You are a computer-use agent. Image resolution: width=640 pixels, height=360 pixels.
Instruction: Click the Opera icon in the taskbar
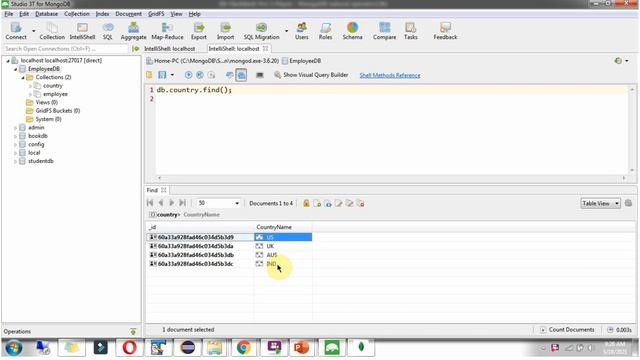pos(129,348)
